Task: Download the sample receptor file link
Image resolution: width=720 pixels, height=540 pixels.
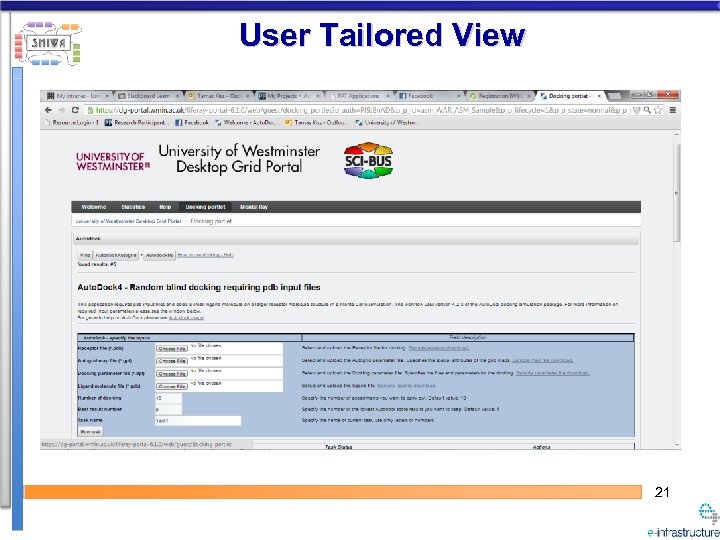Action: [x=439, y=349]
